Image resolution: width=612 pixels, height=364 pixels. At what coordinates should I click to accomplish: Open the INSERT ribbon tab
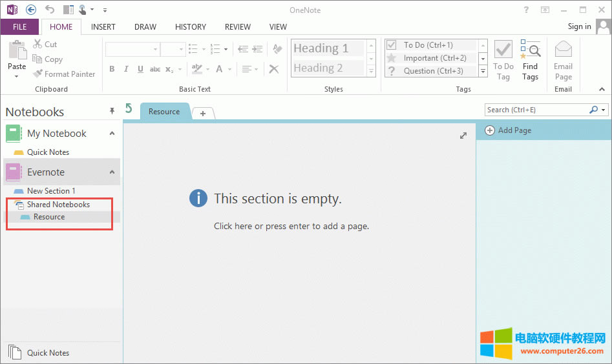103,27
